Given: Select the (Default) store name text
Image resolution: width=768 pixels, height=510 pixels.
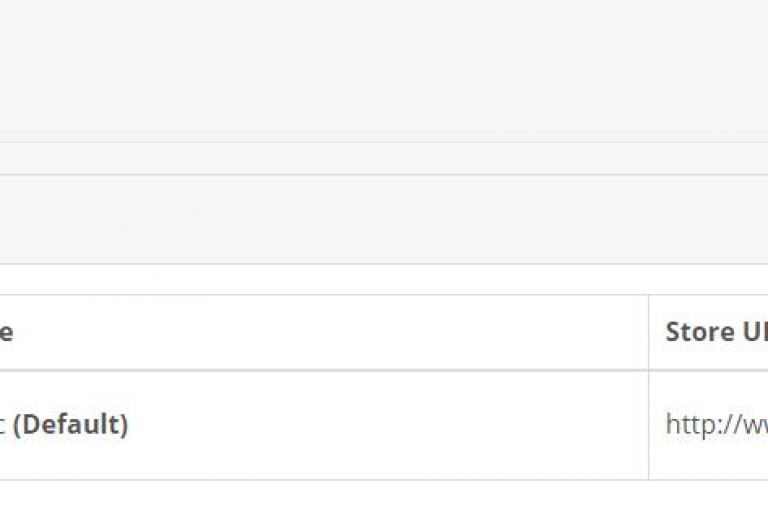Looking at the screenshot, I should click(71, 424).
